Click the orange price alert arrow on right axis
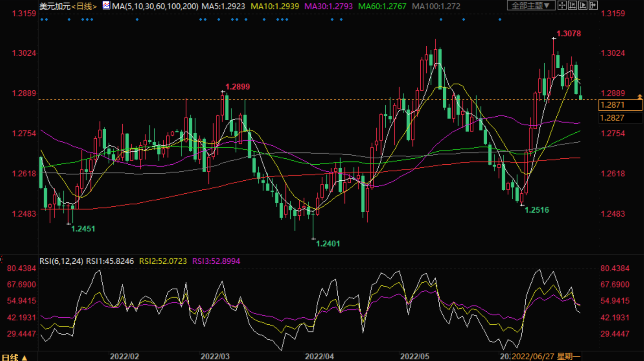This screenshot has width=644, height=361. coord(640,97)
